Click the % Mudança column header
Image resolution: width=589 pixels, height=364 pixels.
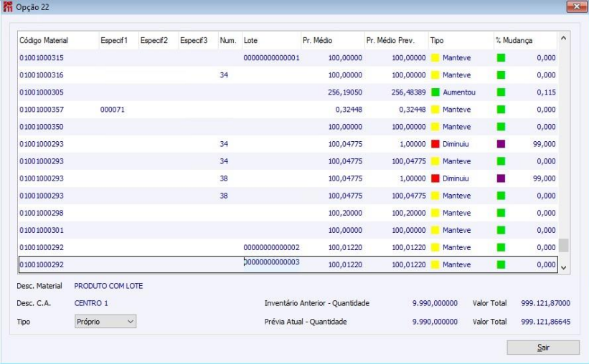[526, 40]
